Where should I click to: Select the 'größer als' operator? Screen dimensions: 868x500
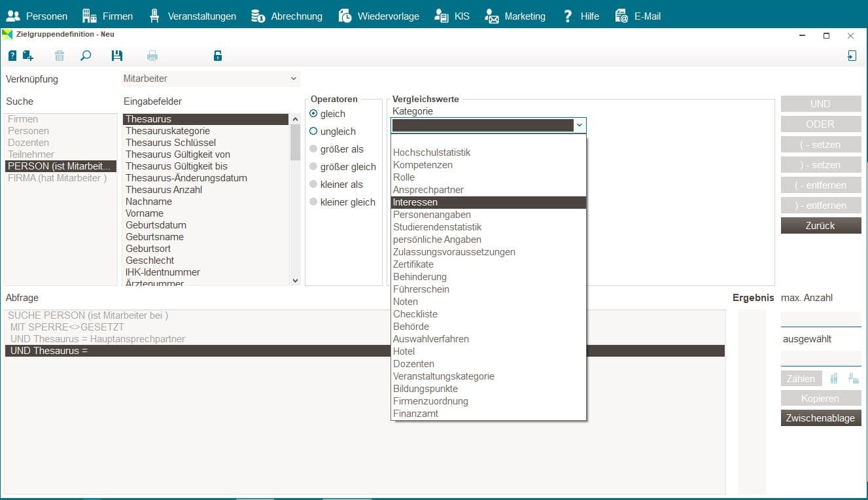coord(313,149)
